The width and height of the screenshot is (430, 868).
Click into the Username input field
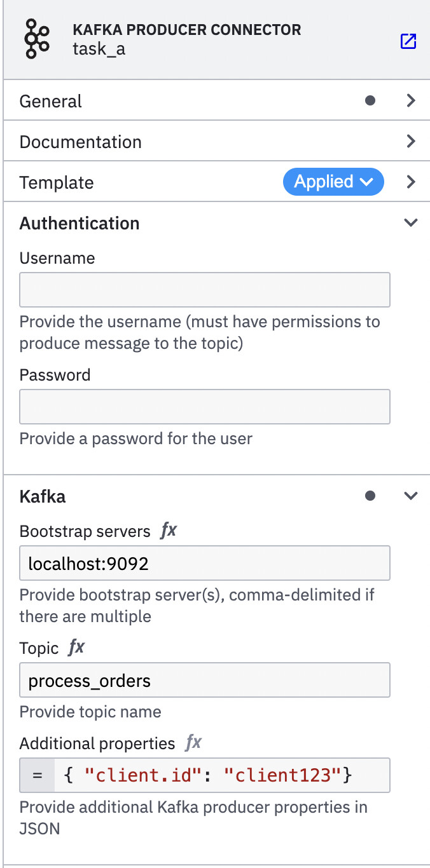205,290
